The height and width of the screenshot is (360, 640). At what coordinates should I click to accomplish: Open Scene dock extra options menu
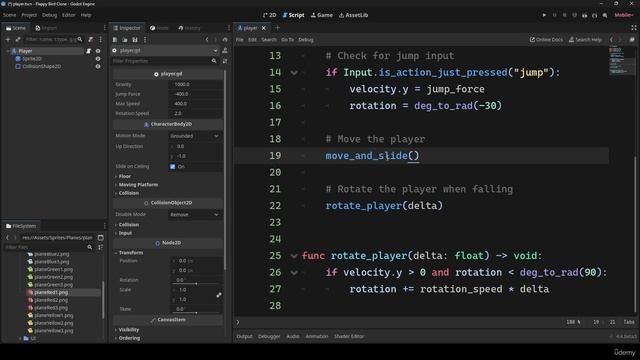(100, 40)
